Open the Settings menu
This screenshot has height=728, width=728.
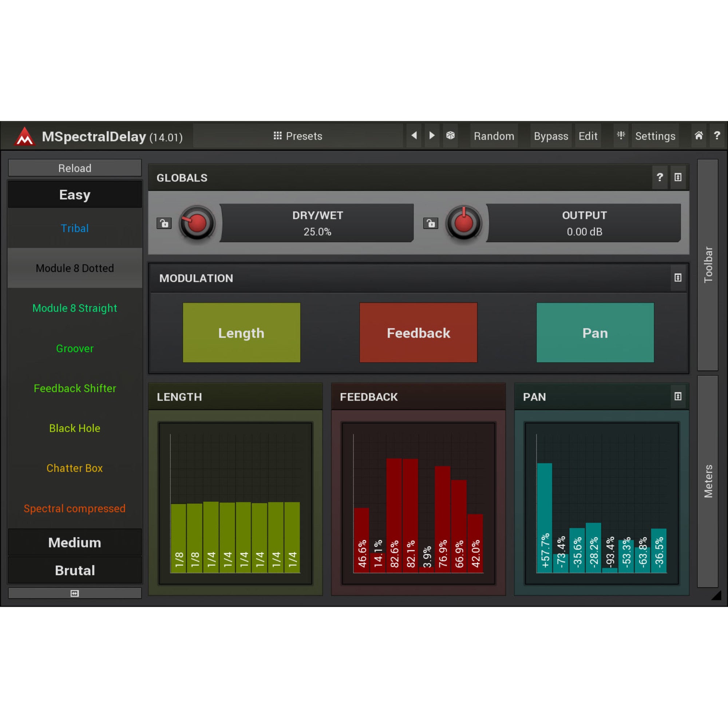coord(655,136)
